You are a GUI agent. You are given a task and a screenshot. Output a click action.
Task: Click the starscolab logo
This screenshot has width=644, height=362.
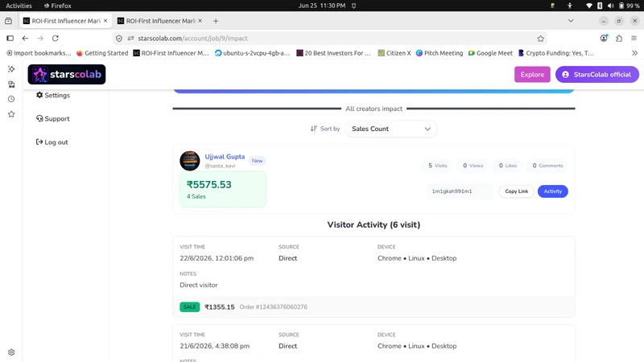pos(67,74)
